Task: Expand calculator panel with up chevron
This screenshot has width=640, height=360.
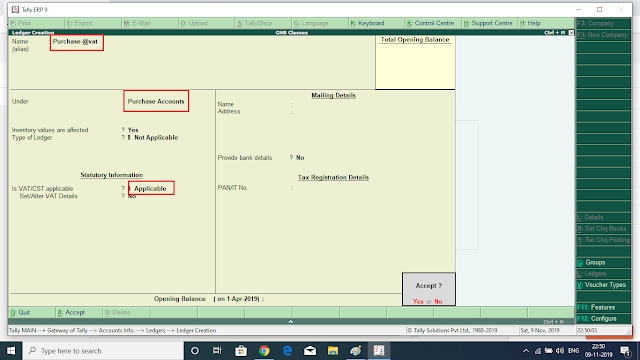Action: click(291, 322)
